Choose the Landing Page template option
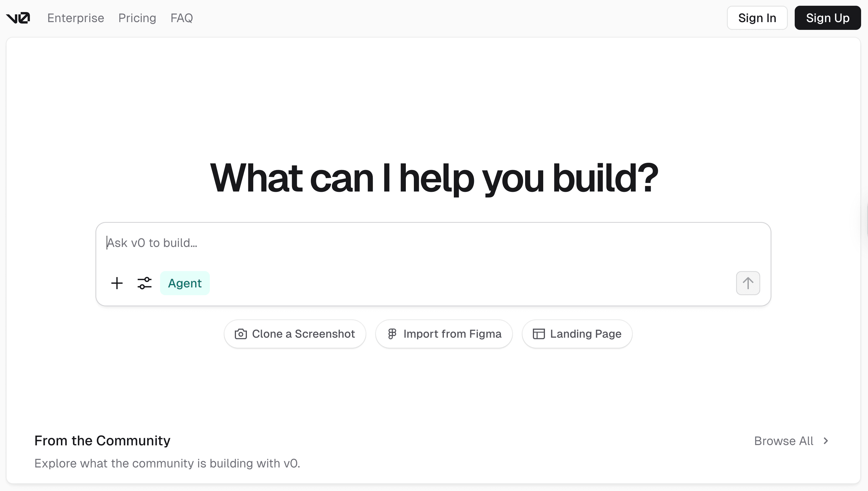The width and height of the screenshot is (868, 491). 577,334
